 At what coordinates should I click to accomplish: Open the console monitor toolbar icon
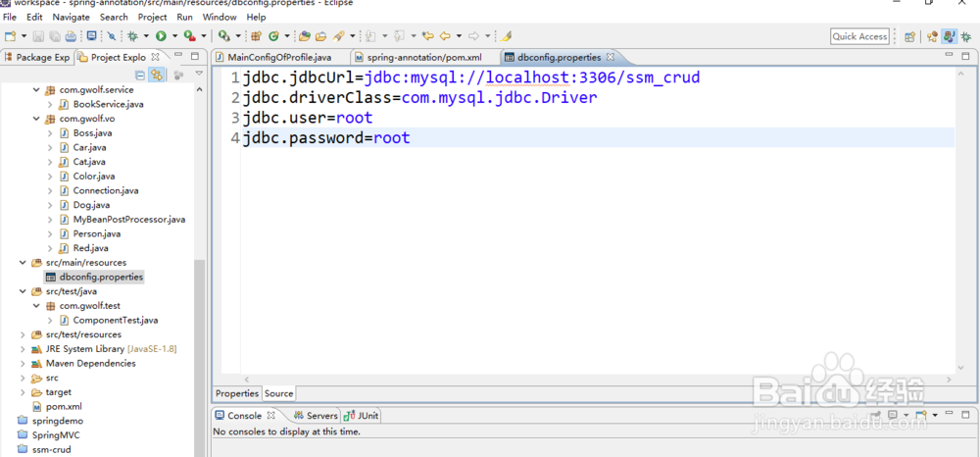click(x=92, y=36)
